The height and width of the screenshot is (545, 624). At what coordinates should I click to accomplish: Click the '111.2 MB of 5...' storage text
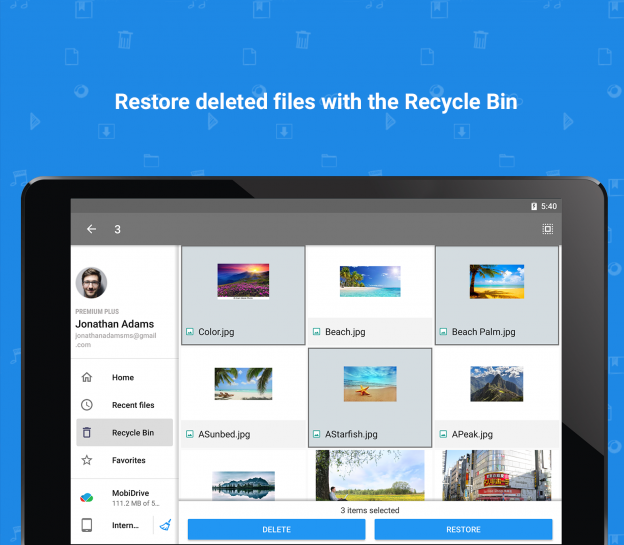click(135, 503)
